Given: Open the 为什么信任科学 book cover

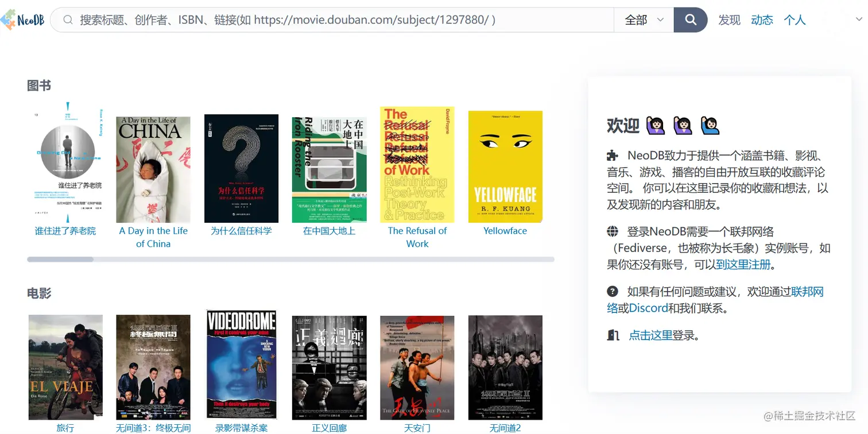Looking at the screenshot, I should 241,168.
